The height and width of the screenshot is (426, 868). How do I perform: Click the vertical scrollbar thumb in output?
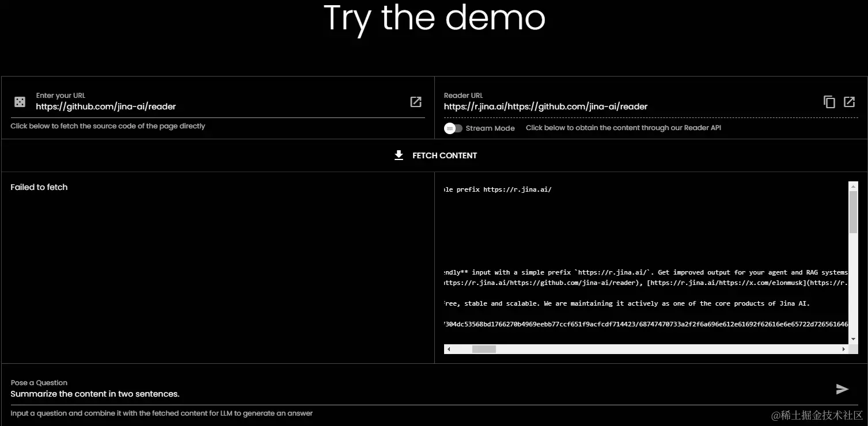point(854,212)
